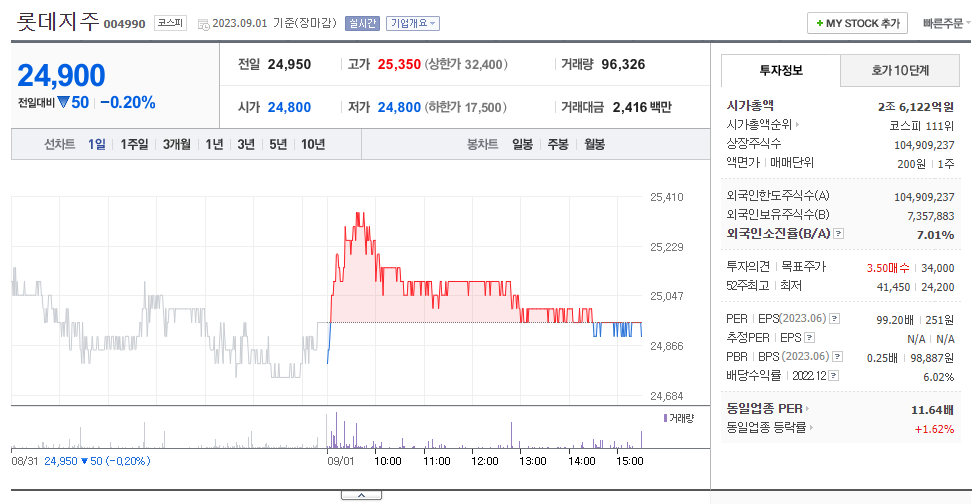977x504 pixels.
Task: Collapse the chart panel with bottom arrow handle
Action: [361, 495]
